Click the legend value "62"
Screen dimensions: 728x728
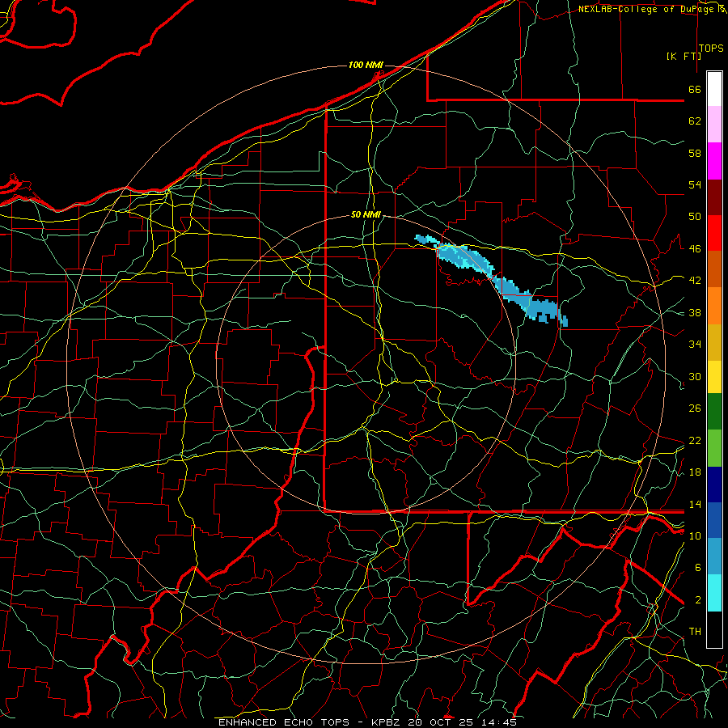pos(695,121)
